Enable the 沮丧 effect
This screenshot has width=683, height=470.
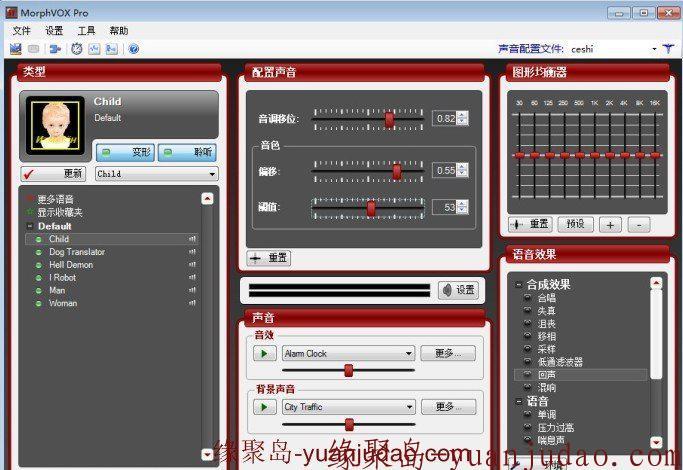point(527,323)
